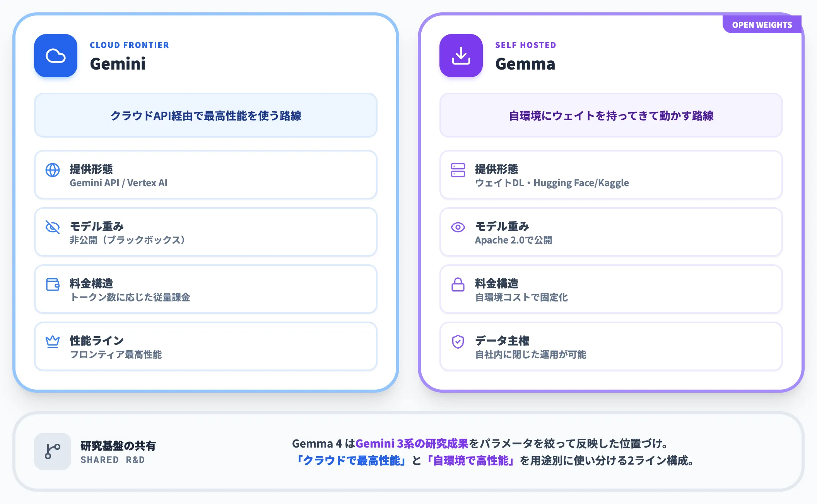
Task: Click the OPEN WEIGHTS badge
Action: point(762,25)
